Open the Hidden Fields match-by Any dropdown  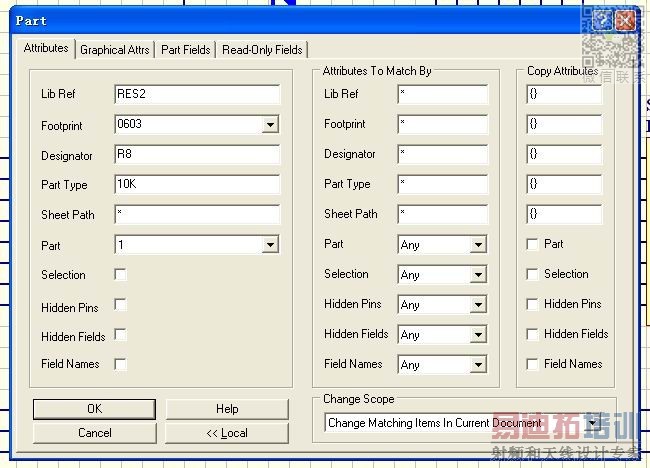coord(478,335)
